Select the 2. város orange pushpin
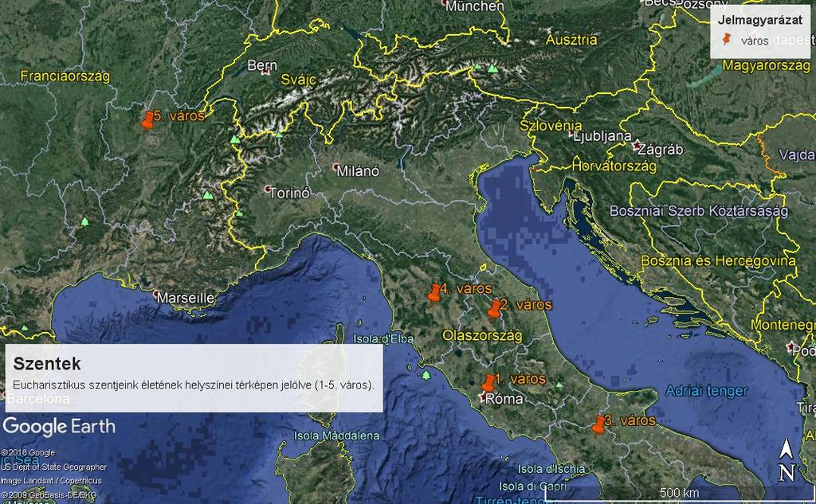Viewport: 816px width, 504px height. pos(494,309)
